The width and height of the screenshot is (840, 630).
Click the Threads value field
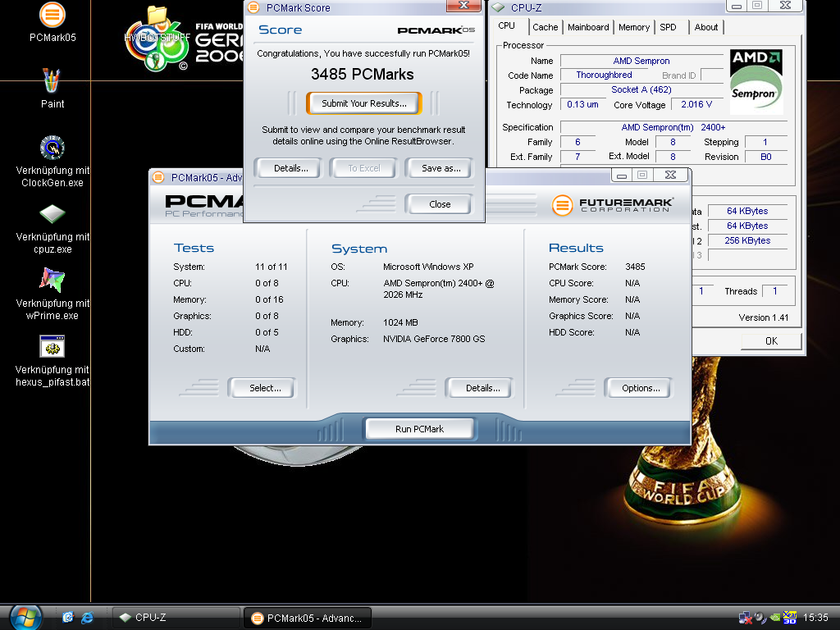(774, 291)
